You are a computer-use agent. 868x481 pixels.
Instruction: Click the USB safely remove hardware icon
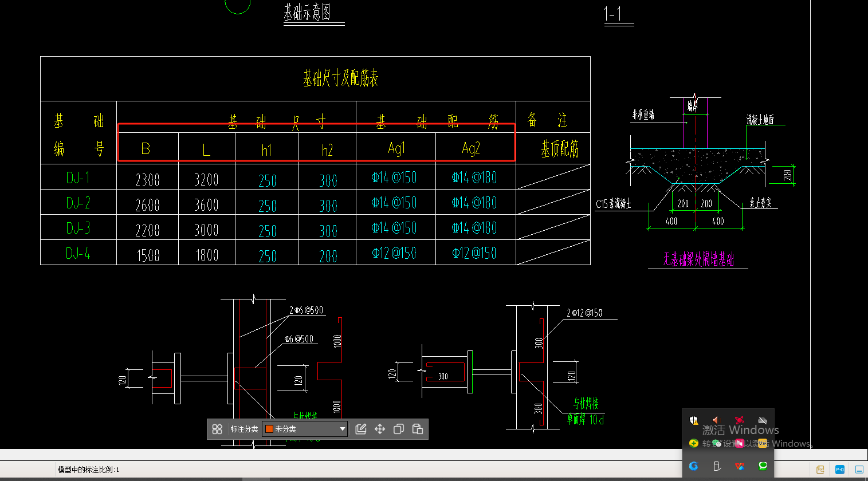click(717, 466)
